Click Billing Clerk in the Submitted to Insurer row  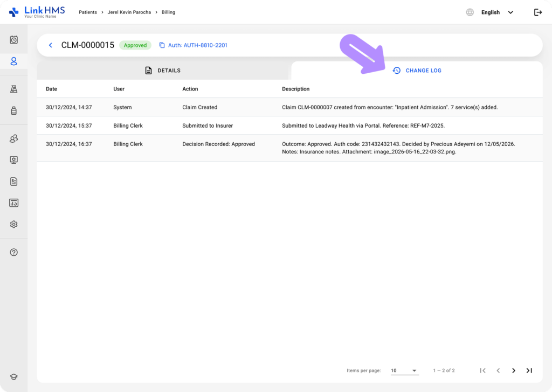click(128, 125)
